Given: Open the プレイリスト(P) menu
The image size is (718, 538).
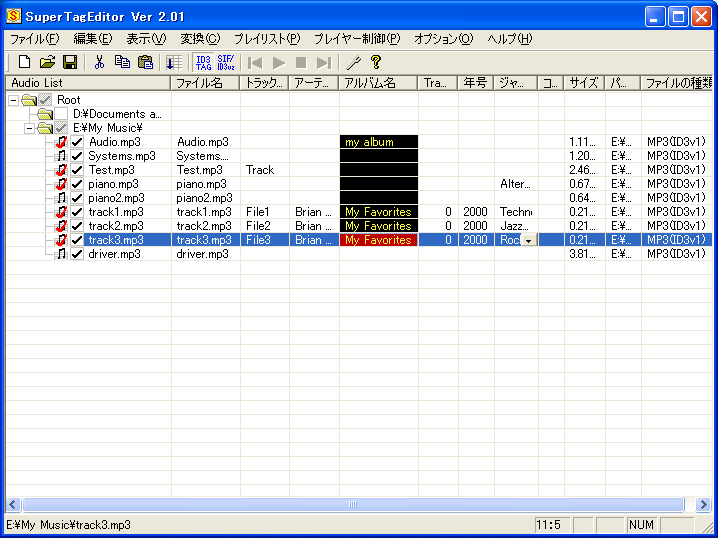Looking at the screenshot, I should [x=267, y=39].
